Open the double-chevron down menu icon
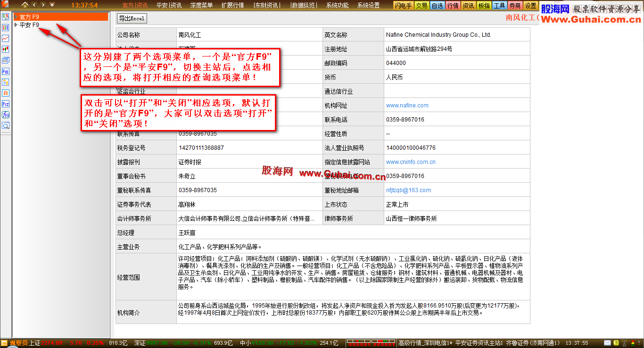Screen dimensions: 644x348 tap(52, 5)
